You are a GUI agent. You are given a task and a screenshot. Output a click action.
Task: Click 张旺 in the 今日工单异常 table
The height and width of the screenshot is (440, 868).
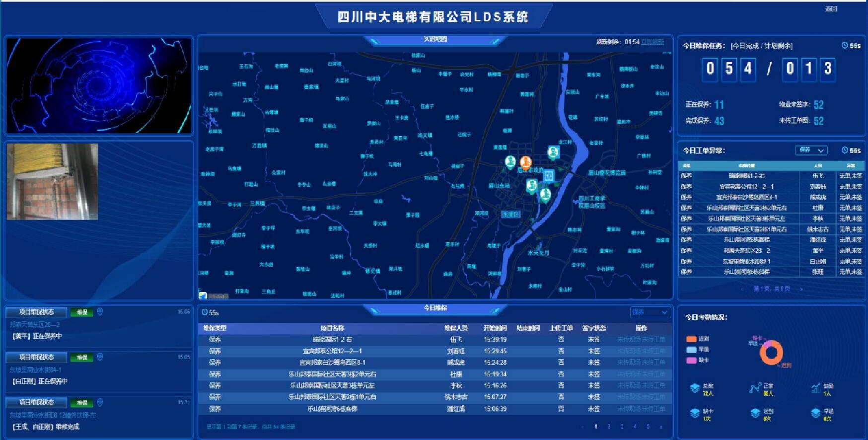tap(817, 272)
